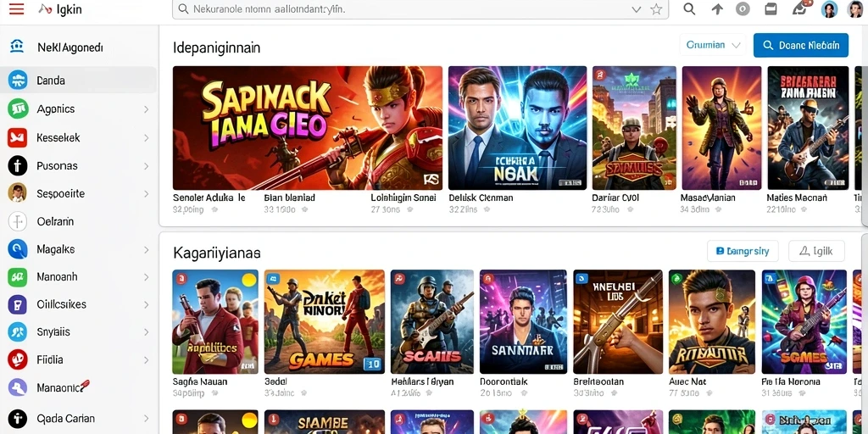Click the blue Doanc Nlebain button
The image size is (868, 434).
800,46
